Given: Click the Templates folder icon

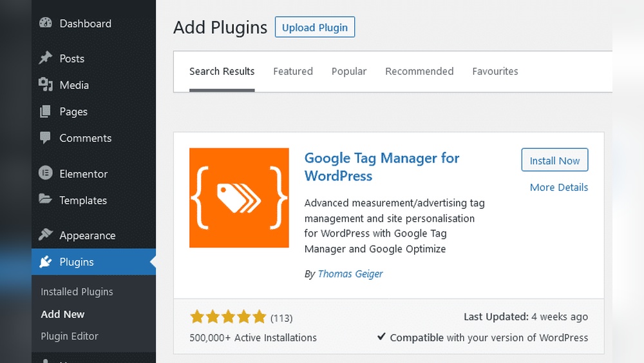Looking at the screenshot, I should (46, 199).
